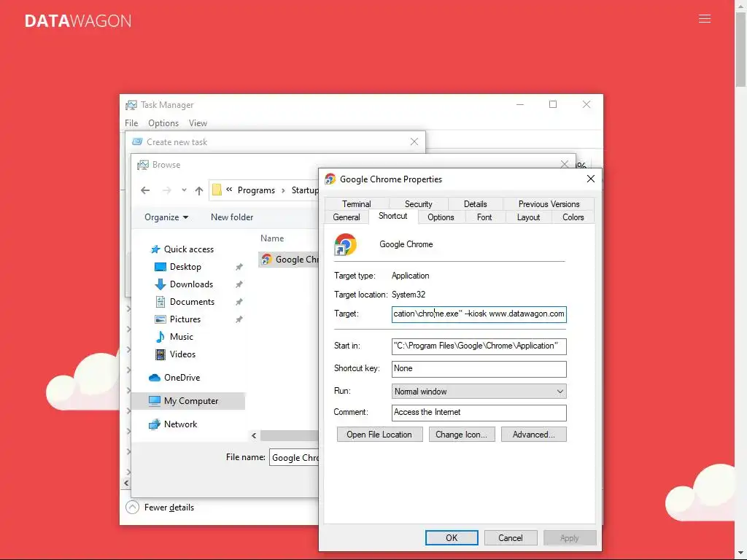Click the Downloads pin icon
Screen dimensions: 747x560
pos(239,284)
